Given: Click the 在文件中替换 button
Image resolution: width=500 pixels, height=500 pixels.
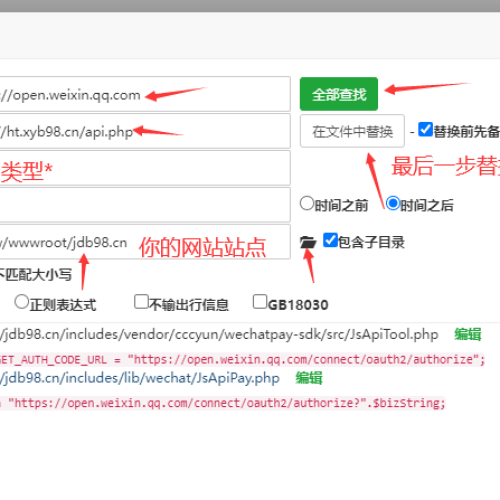Looking at the screenshot, I should [x=352, y=131].
